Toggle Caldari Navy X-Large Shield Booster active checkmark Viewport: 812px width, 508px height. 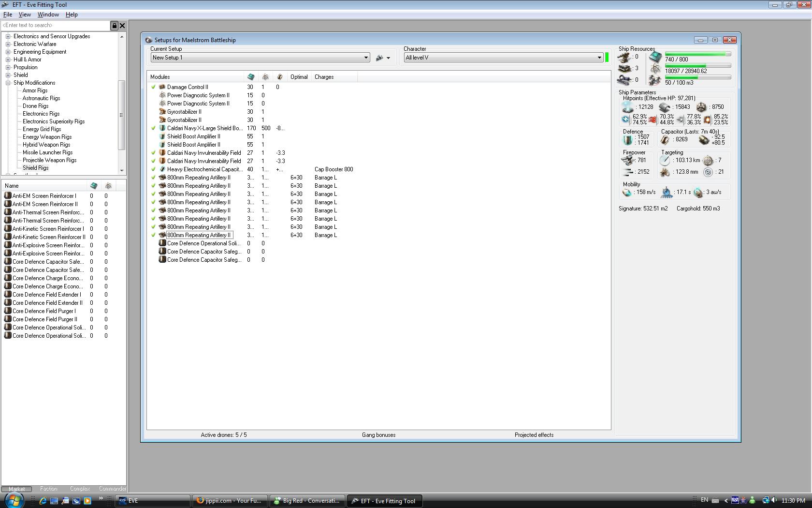coord(154,128)
